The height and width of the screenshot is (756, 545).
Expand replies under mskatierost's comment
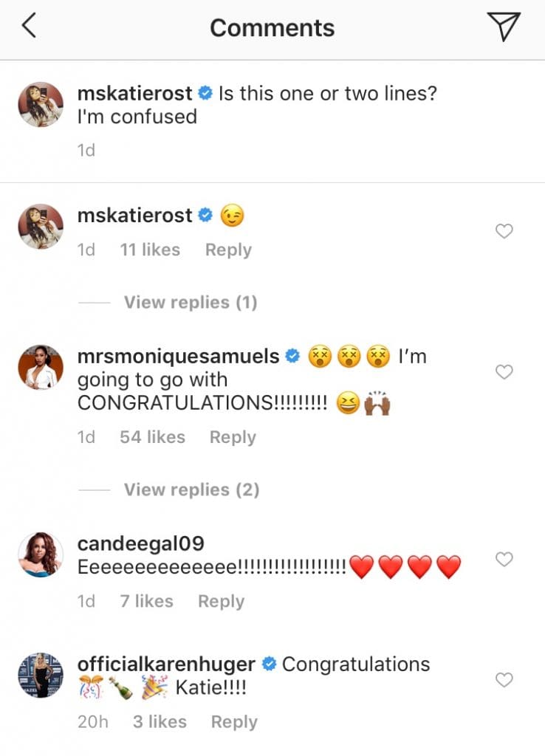(x=189, y=302)
